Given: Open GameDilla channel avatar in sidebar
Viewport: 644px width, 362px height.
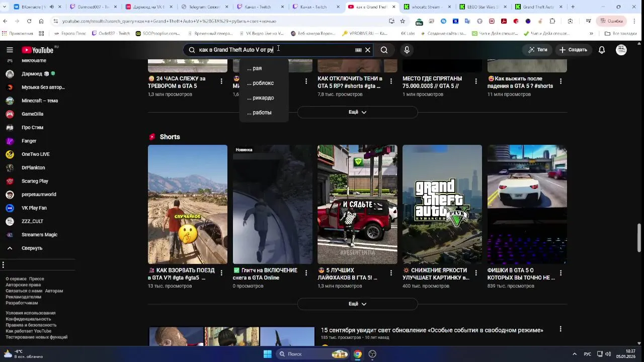Looking at the screenshot, I should (x=10, y=114).
